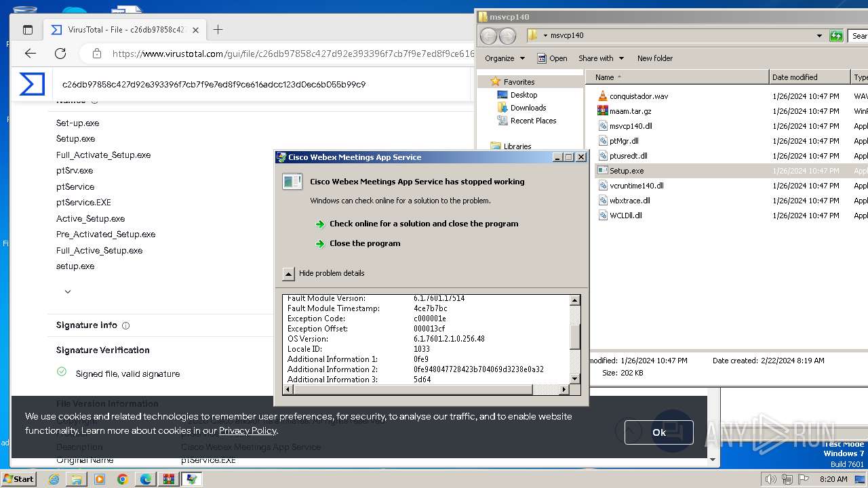Click the taskbar clock 8:20 AM
The image size is (868, 488).
[x=833, y=479]
